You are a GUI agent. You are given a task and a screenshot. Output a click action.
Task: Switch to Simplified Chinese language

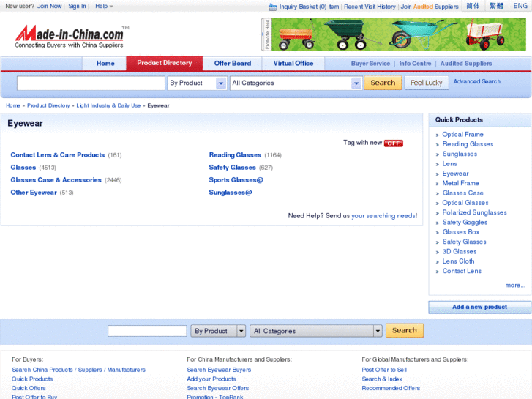click(473, 6)
